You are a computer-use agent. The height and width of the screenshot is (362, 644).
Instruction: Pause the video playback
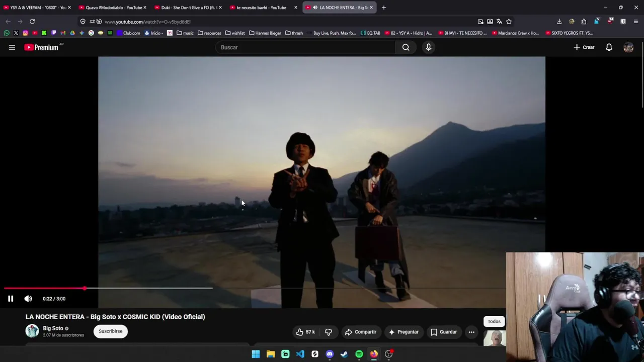11,299
